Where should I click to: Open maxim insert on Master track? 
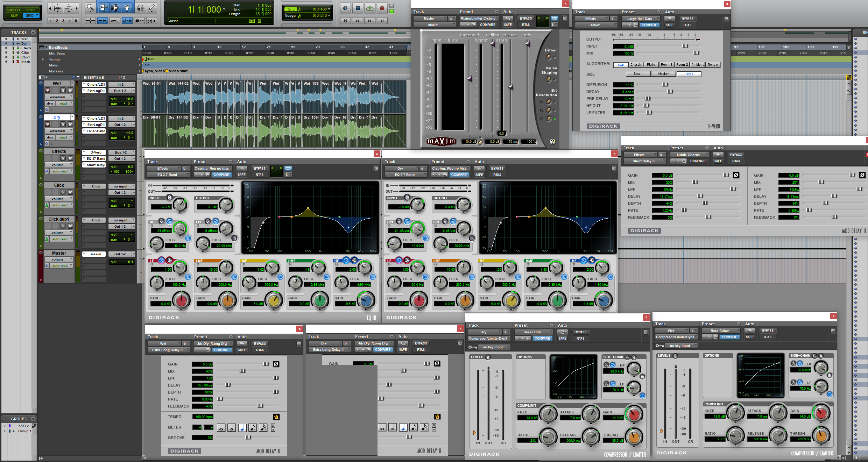point(96,254)
